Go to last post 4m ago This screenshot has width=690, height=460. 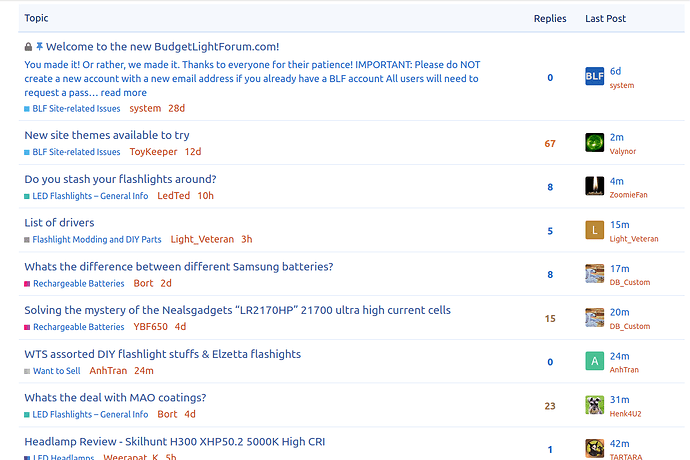coord(617,181)
